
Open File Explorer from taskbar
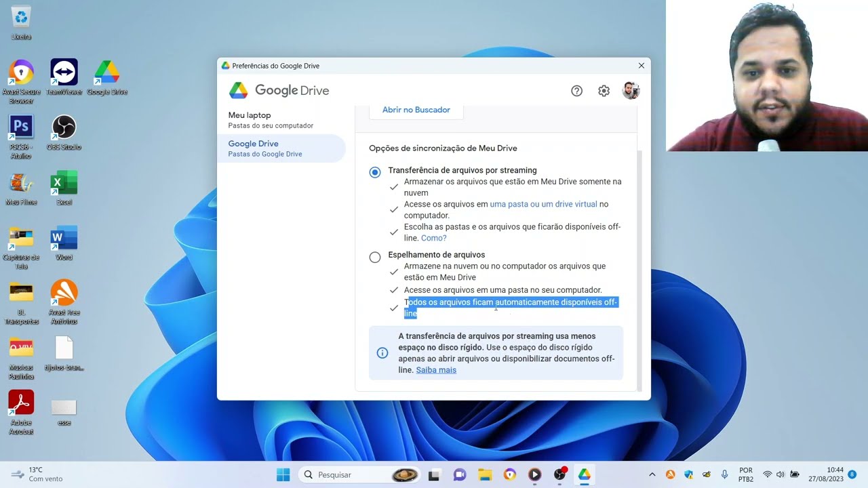coord(484,474)
